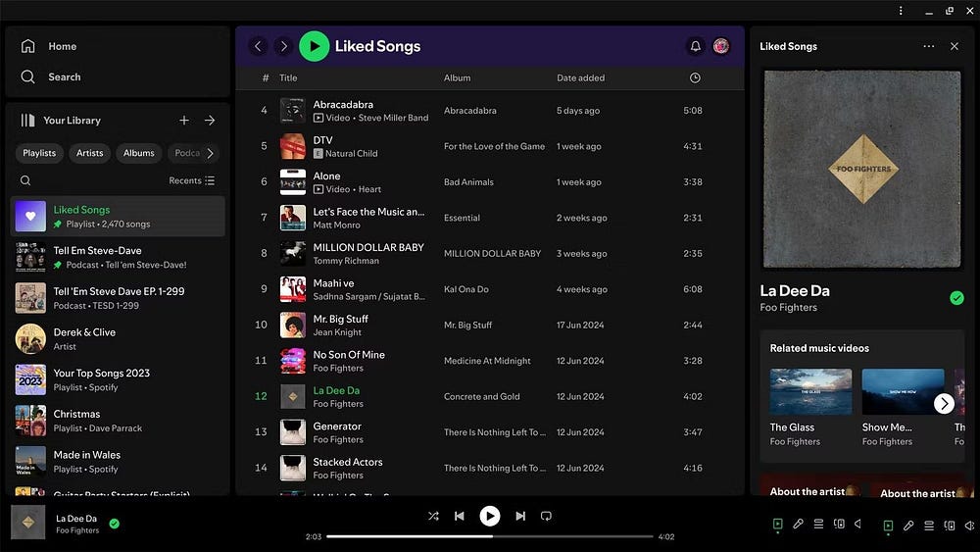
Task: Select the Artists filter chip
Action: point(90,153)
